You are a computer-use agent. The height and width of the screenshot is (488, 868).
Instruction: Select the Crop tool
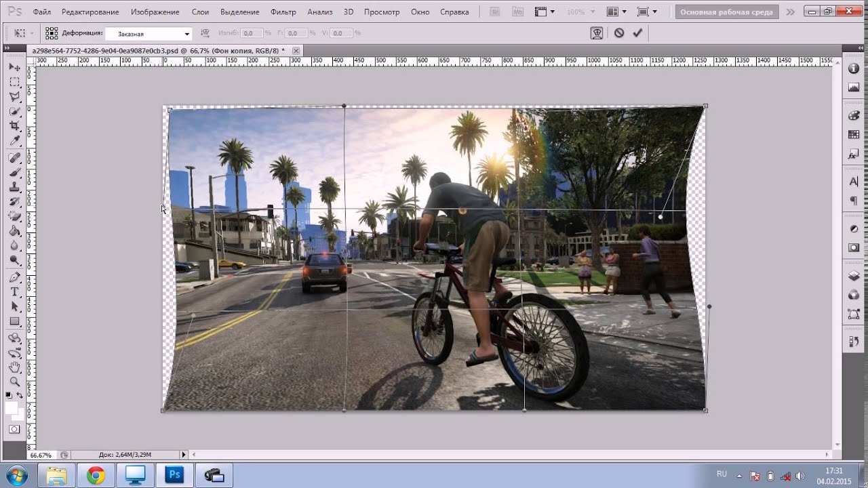click(x=14, y=126)
